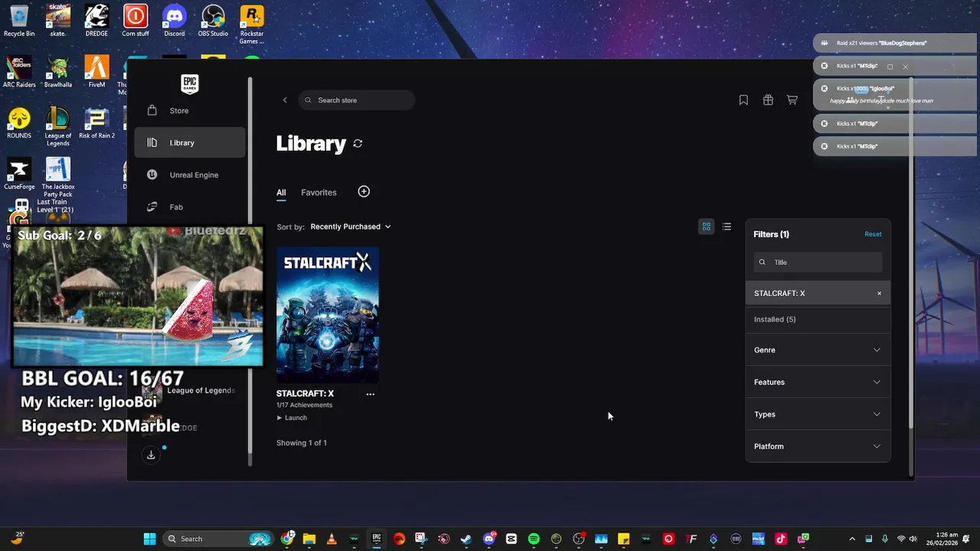Click the Search store field

[357, 100]
